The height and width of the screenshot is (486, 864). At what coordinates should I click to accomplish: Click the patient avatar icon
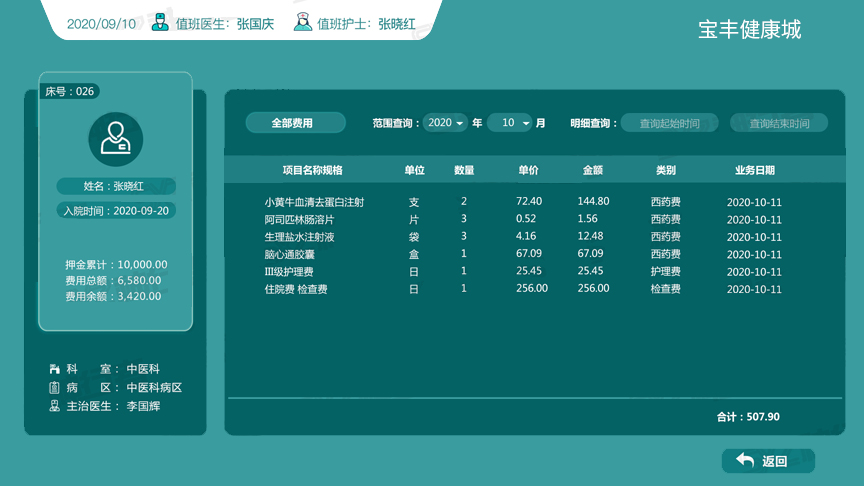[x=116, y=139]
